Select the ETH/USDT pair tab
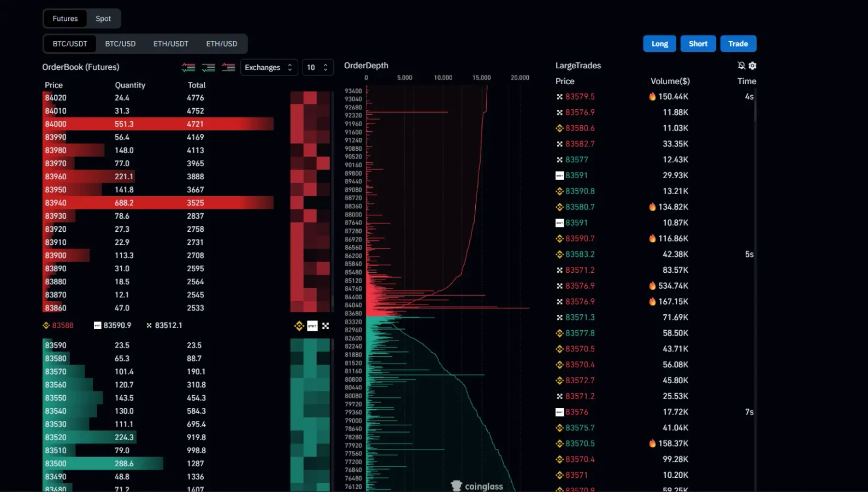 coord(171,44)
